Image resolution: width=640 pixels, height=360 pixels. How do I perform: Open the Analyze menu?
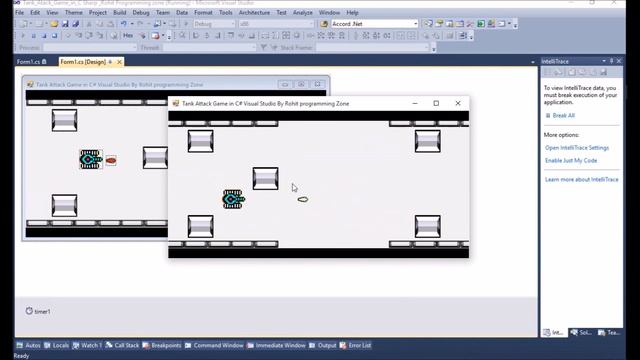point(302,13)
